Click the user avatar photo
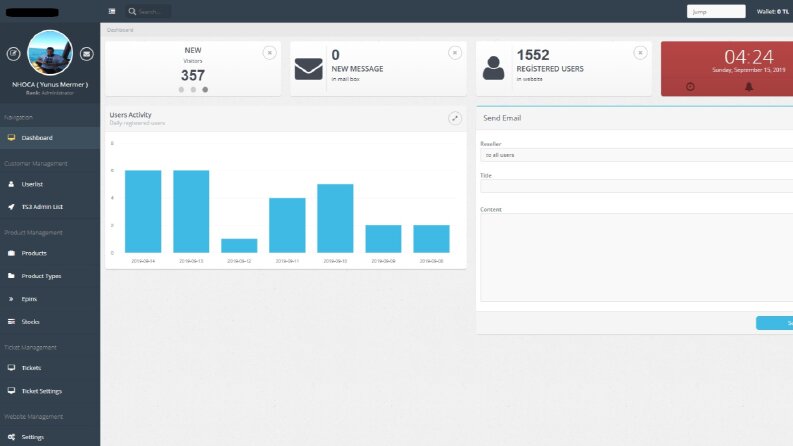 [x=50, y=53]
